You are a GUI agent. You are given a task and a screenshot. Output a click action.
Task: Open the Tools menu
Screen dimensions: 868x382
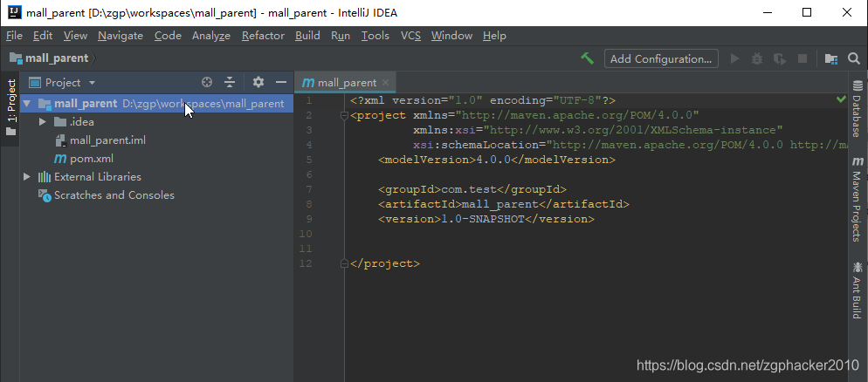click(x=375, y=36)
